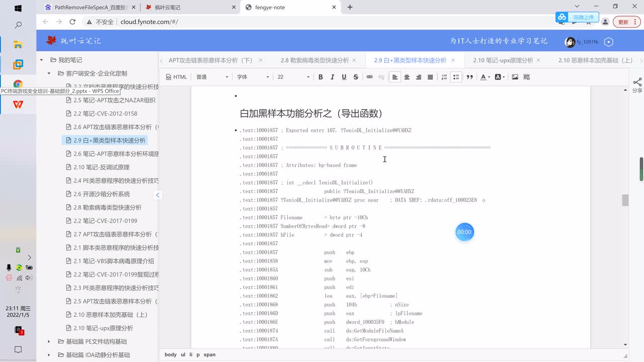Click the fy_1091f6 user avatar

(570, 42)
